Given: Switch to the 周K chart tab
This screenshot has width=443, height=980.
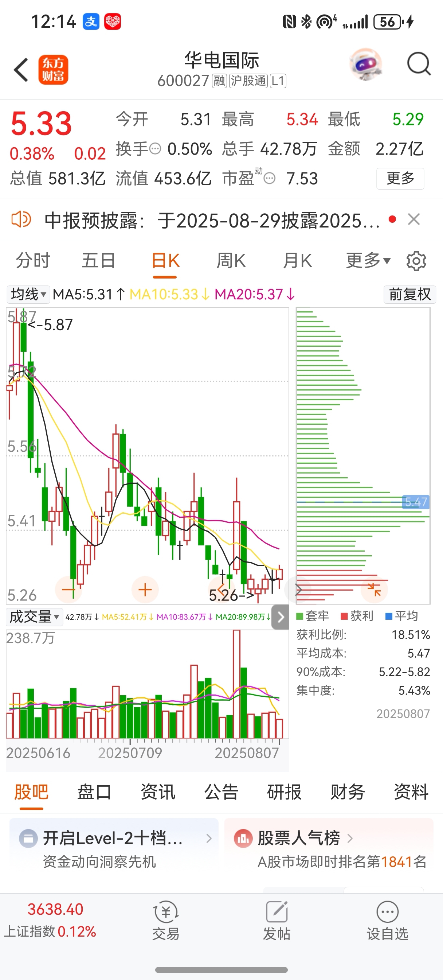Looking at the screenshot, I should [231, 261].
